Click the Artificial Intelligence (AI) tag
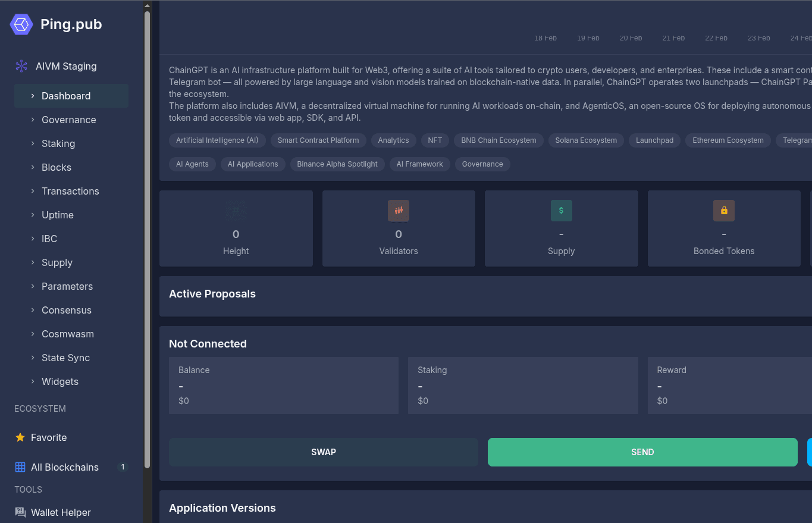The image size is (812, 523). click(217, 140)
